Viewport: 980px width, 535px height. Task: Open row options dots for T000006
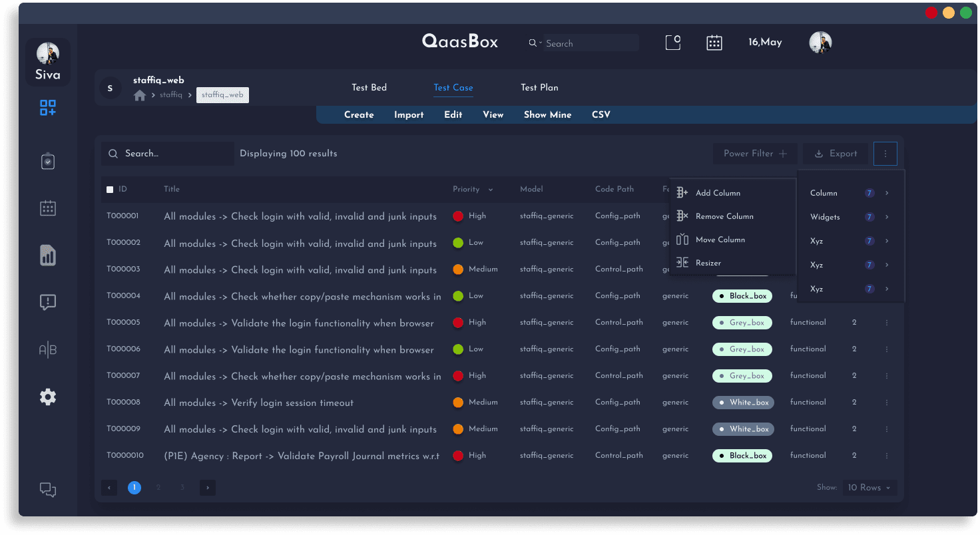[887, 349]
